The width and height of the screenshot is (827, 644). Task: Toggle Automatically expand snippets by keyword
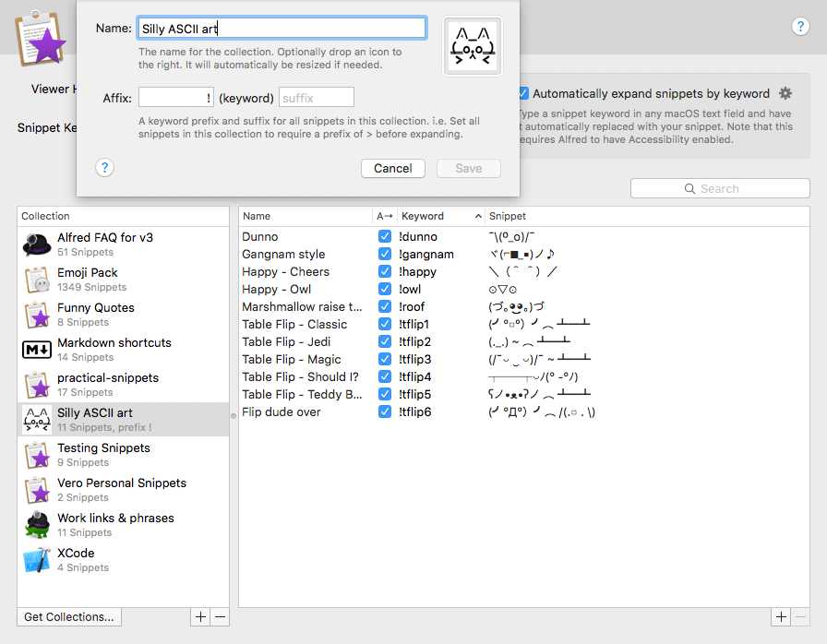click(x=523, y=93)
